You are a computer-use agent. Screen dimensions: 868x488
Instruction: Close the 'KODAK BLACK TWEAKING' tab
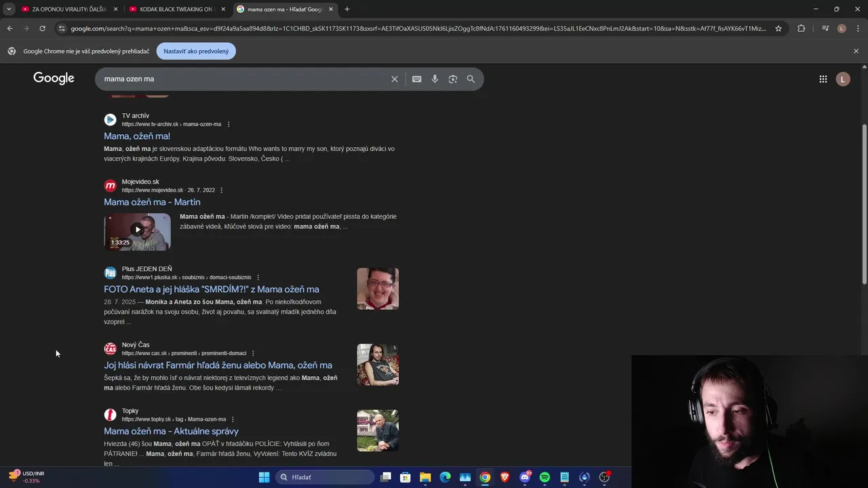tap(223, 9)
